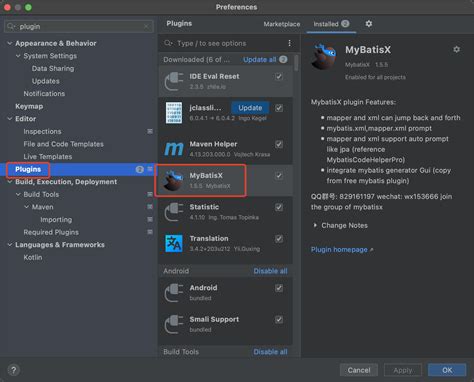Disable the IDE Eval Reset plugin checkbox
Viewport: 474px width, 382px height.
pos(279,77)
